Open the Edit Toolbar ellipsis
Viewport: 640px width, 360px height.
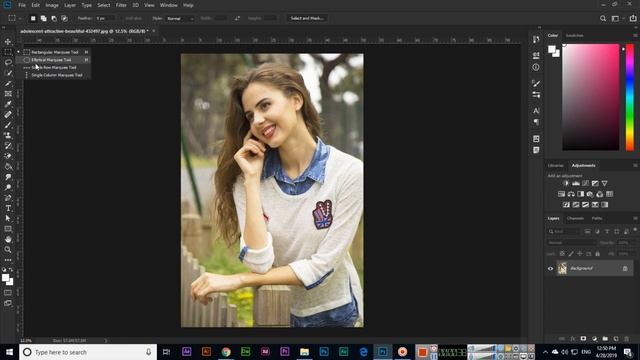(8, 260)
